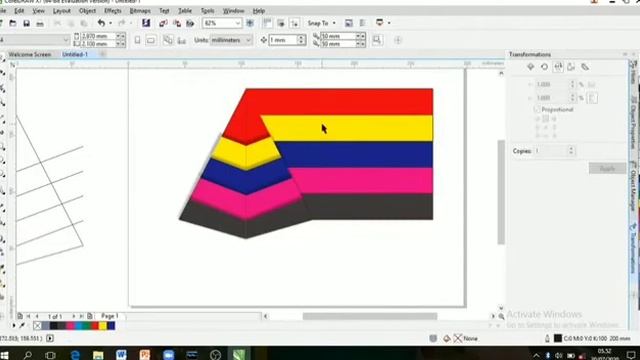640x360 pixels.
Task: Click the eyedropper icon beside document palette
Action: click(22, 325)
